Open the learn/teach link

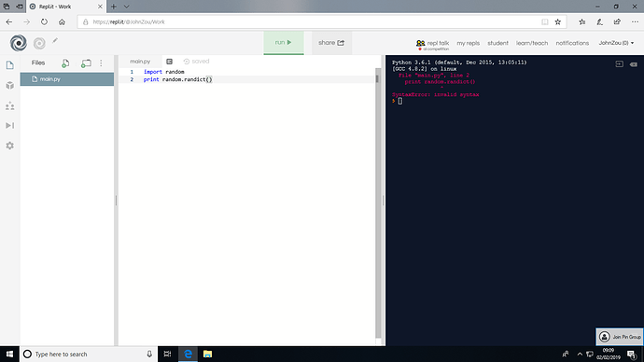click(x=532, y=43)
